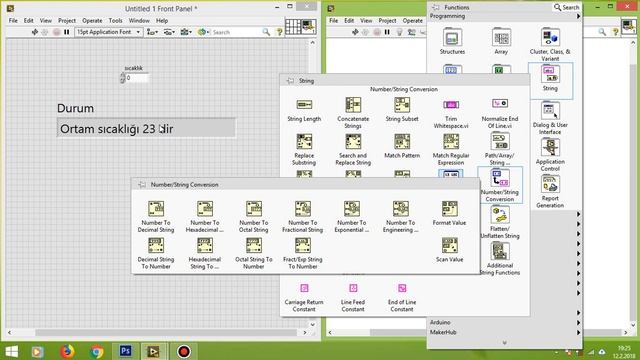Image resolution: width=640 pixels, height=360 pixels.
Task: Select Decimal String To Number function
Action: point(156,253)
